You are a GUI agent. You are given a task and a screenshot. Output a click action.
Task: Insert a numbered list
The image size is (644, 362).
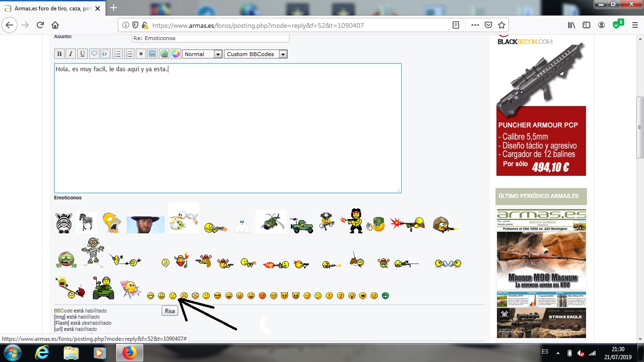click(x=129, y=54)
